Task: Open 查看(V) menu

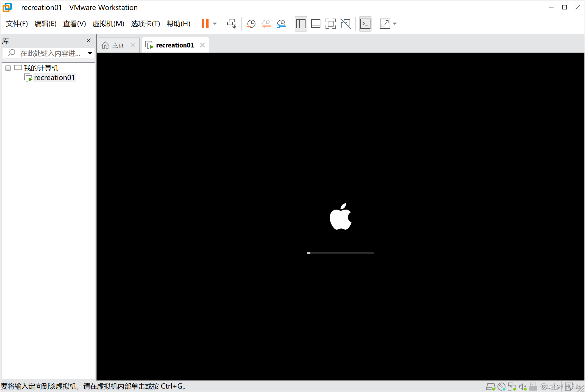Action: pyautogui.click(x=74, y=24)
